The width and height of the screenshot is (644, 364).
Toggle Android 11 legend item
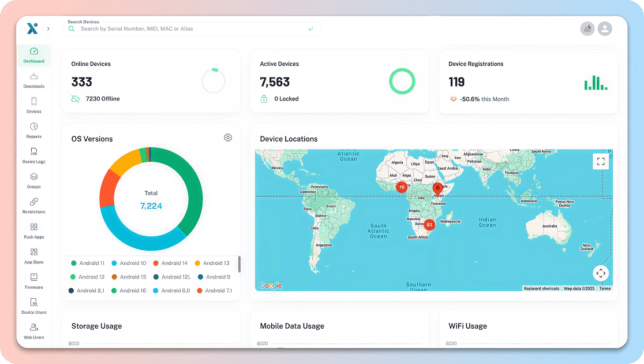(88, 263)
